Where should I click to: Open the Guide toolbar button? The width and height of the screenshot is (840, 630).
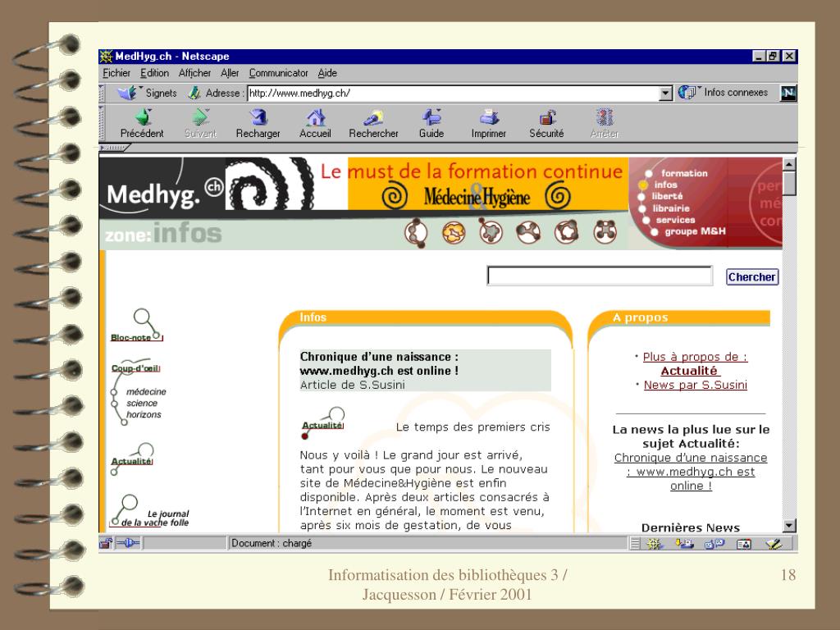pyautogui.click(x=431, y=124)
